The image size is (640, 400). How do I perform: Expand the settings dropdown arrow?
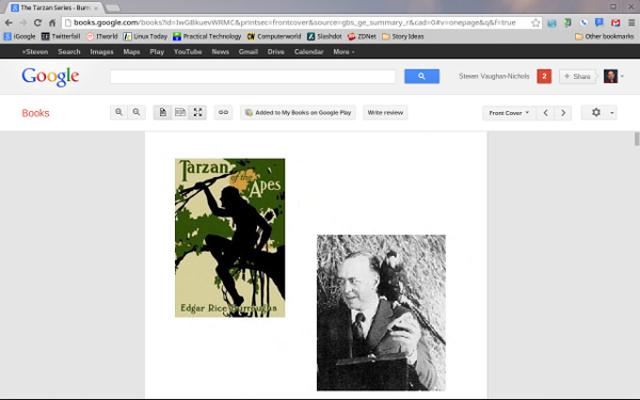point(612,113)
